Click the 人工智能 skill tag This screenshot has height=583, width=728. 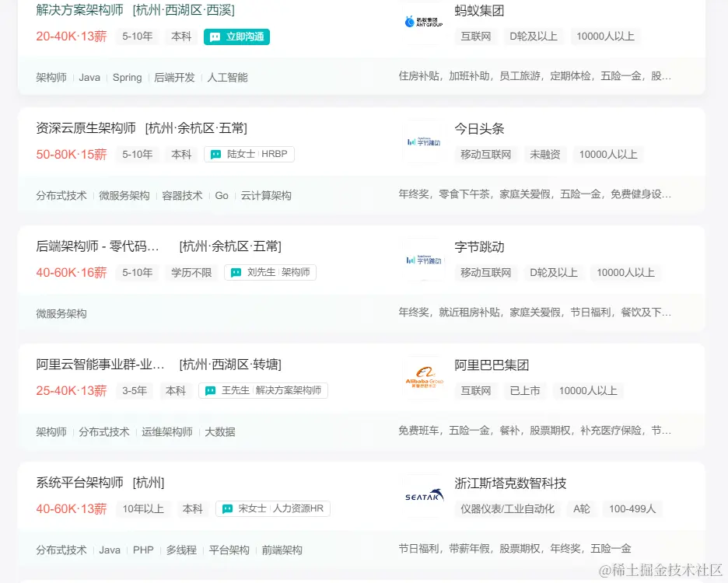tap(227, 78)
